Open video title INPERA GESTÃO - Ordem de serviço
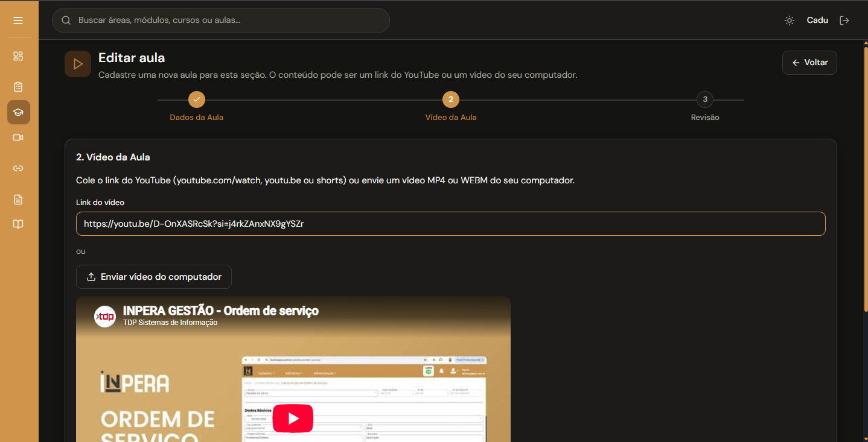This screenshot has width=868, height=442. click(220, 311)
